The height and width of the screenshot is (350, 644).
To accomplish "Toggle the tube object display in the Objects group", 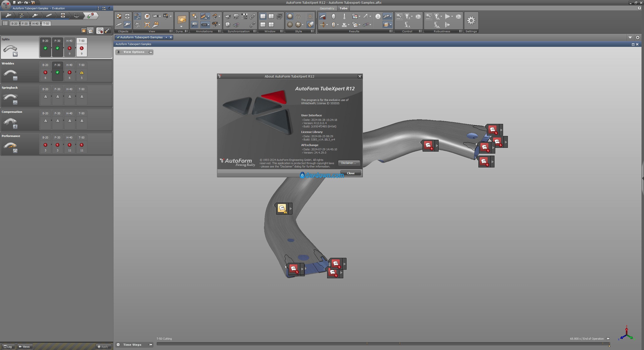I will click(x=127, y=25).
